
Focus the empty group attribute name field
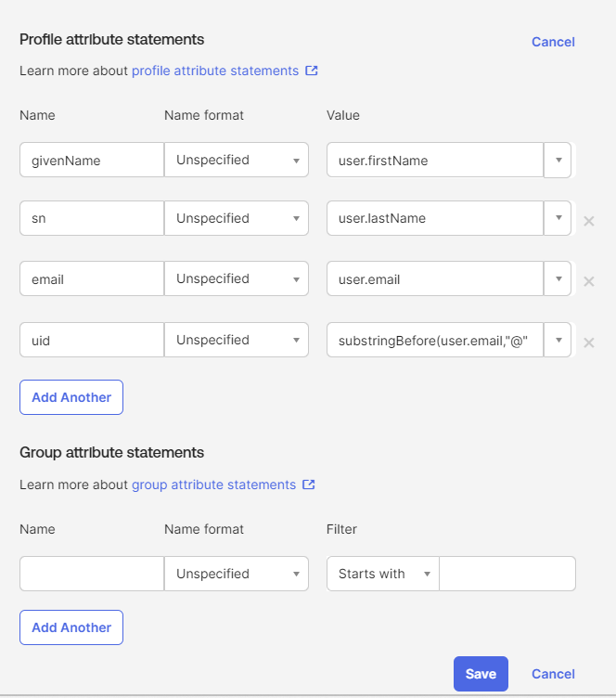[92, 574]
